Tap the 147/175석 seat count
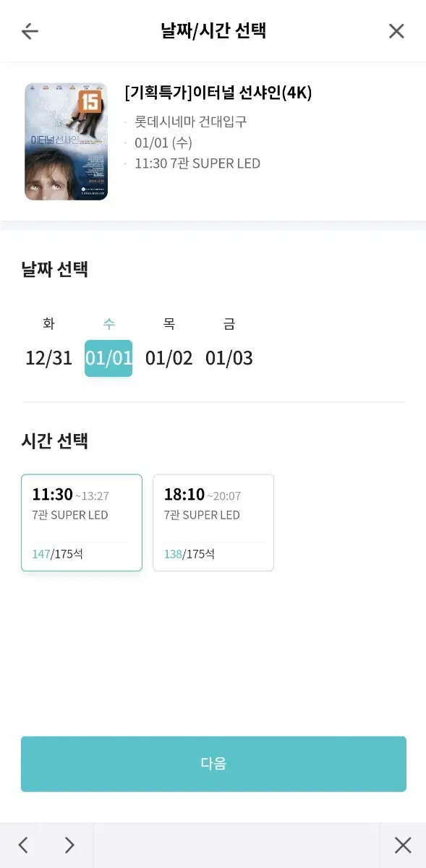The image size is (426, 868). 58,554
